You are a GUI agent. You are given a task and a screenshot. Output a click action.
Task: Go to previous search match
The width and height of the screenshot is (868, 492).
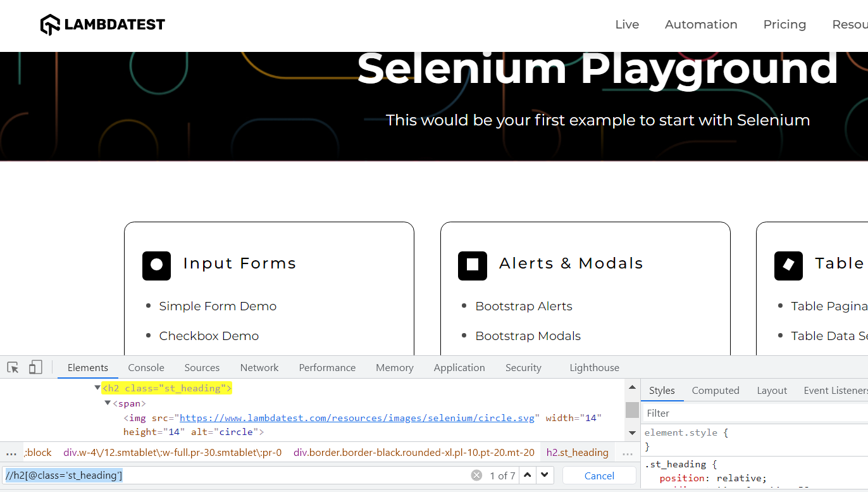coord(528,475)
